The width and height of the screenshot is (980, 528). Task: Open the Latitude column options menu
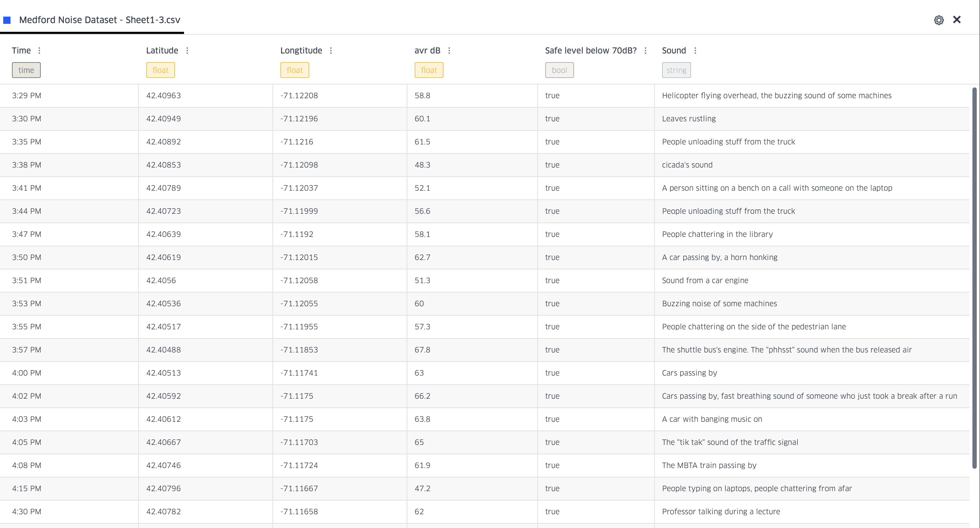point(187,51)
